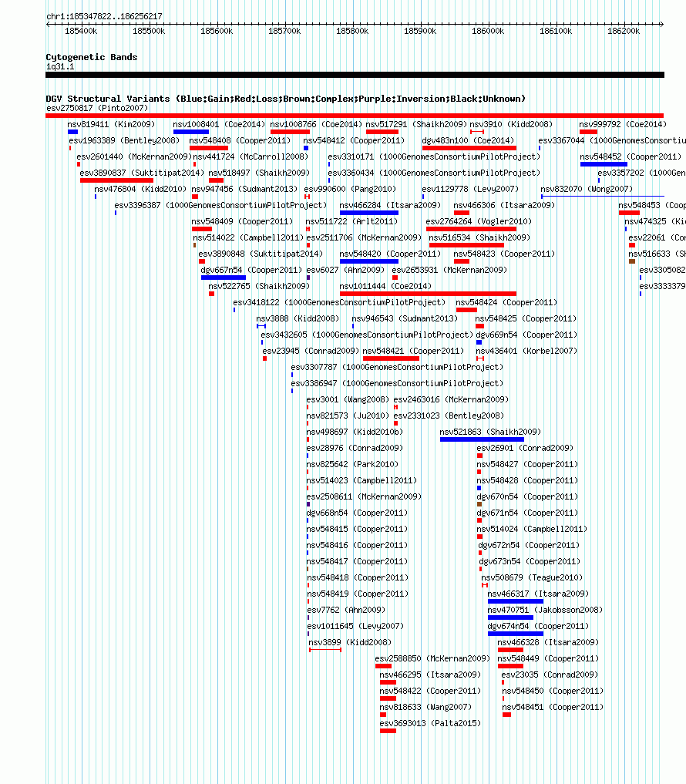Open nsv3899 (Kidd2008) label
The height and width of the screenshot is (784, 686).
[x=350, y=642]
